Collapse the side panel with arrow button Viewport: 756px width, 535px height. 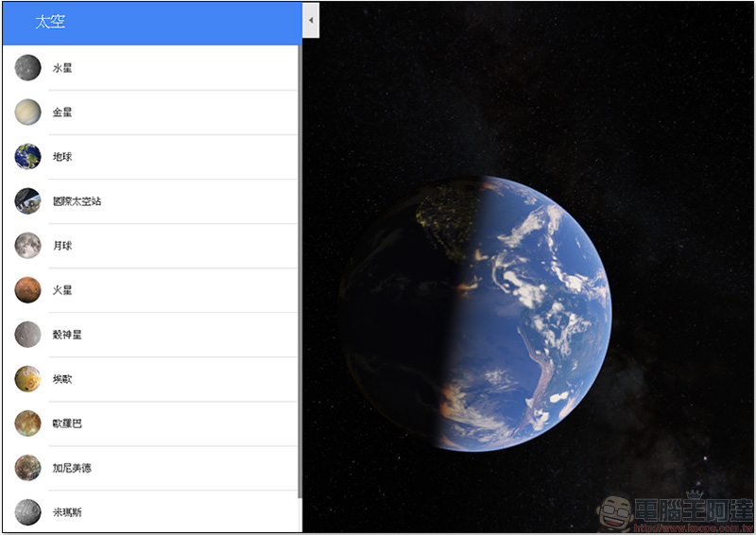[311, 20]
